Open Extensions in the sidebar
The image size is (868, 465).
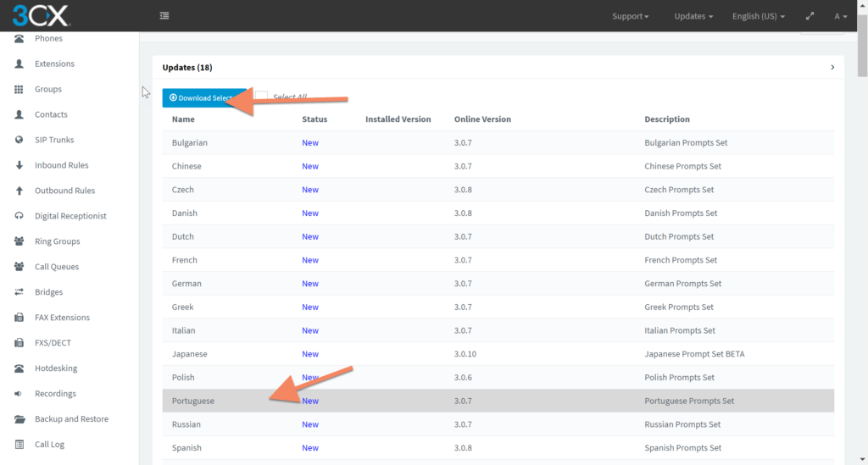54,64
